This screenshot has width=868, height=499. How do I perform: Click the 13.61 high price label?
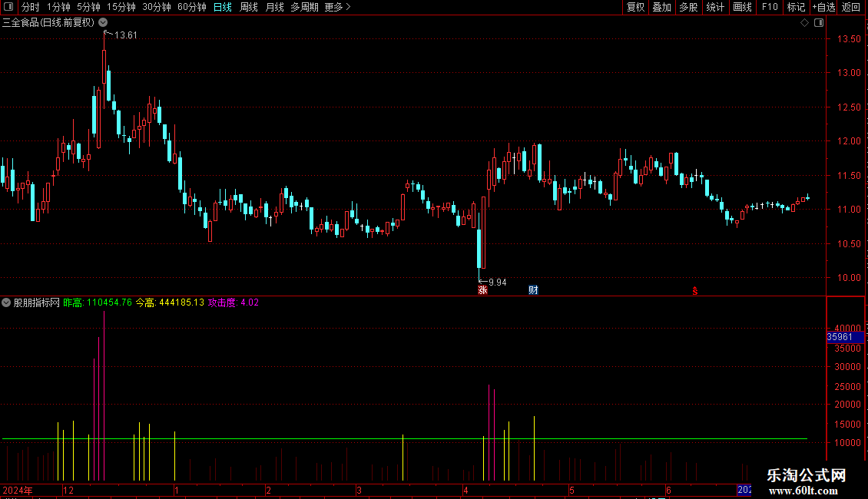(x=126, y=35)
